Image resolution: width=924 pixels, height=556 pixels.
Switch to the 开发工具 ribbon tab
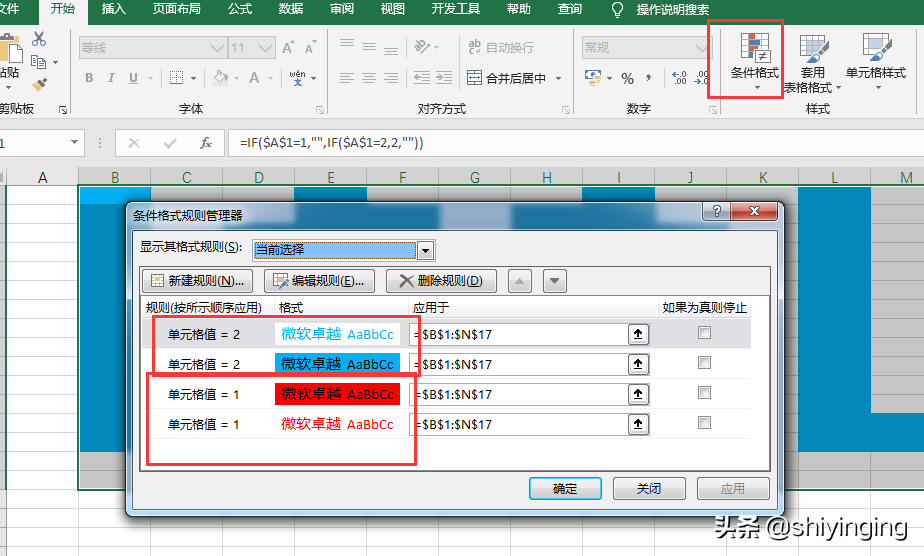(x=456, y=9)
